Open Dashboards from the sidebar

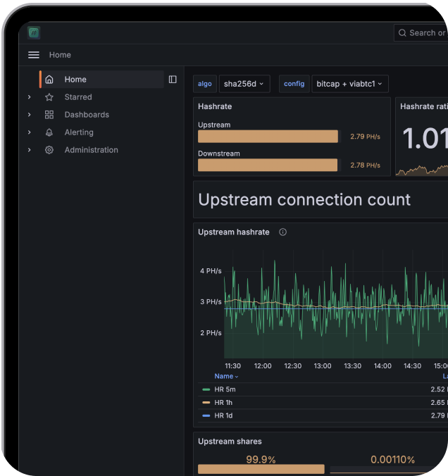point(87,115)
